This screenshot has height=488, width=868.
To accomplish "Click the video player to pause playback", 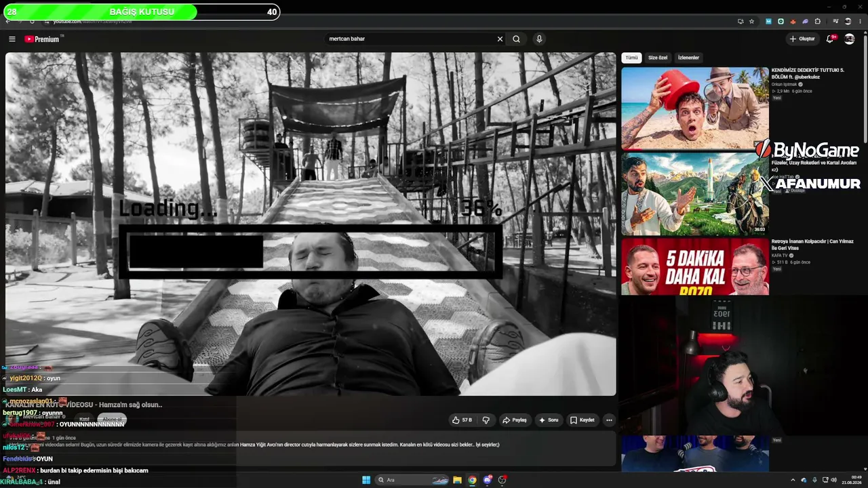I will (311, 224).
